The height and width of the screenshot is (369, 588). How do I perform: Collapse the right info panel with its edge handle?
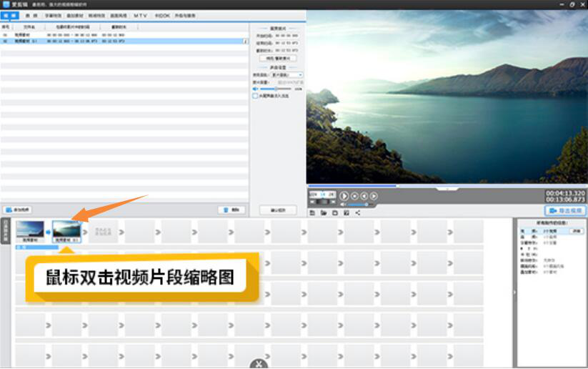click(515, 292)
